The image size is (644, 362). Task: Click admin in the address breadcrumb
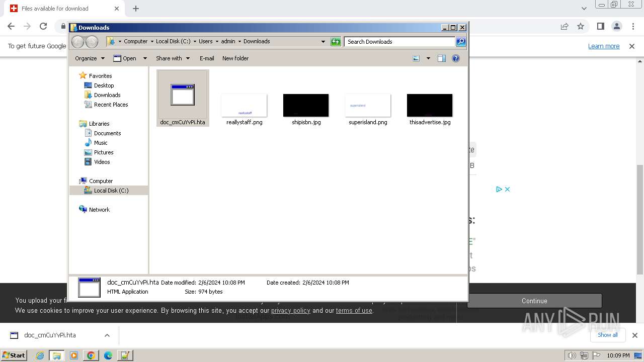(228, 41)
